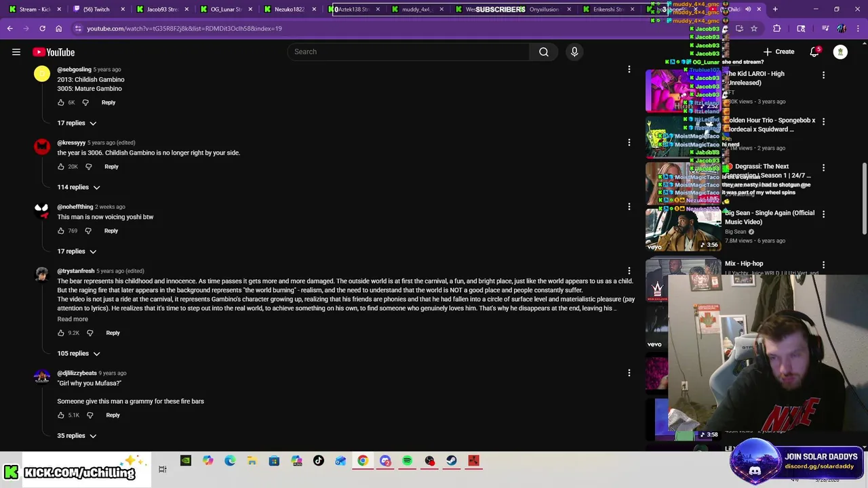Like the @sebgosling comment
The image size is (868, 488).
(61, 102)
